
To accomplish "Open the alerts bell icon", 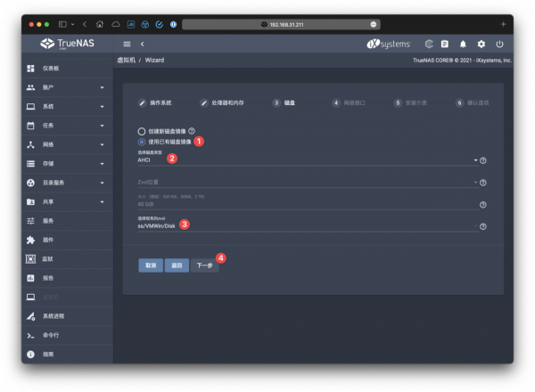I will click(x=463, y=44).
